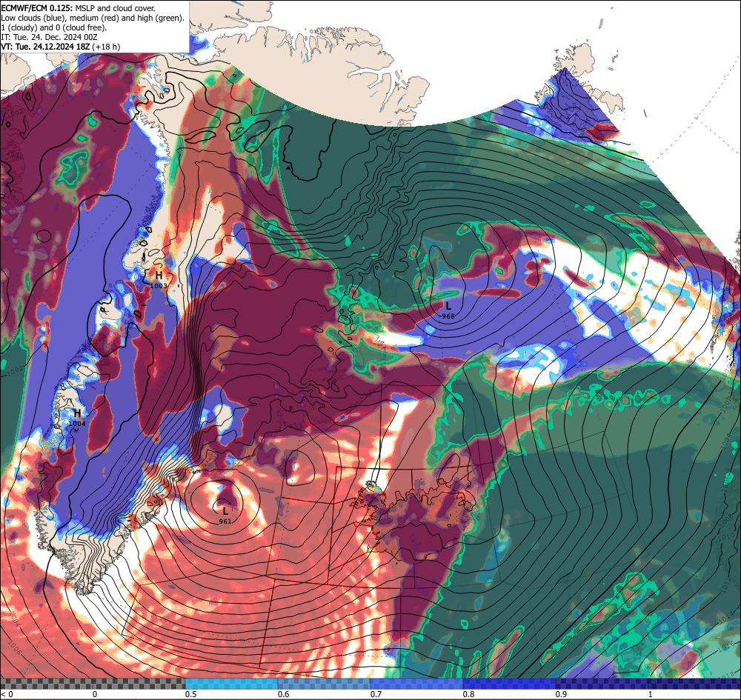
Task: Click the '0.8' legend tick label
Action: pos(469,694)
